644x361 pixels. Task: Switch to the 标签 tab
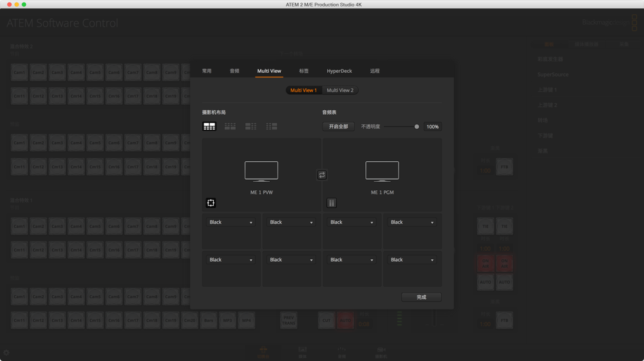click(x=304, y=71)
